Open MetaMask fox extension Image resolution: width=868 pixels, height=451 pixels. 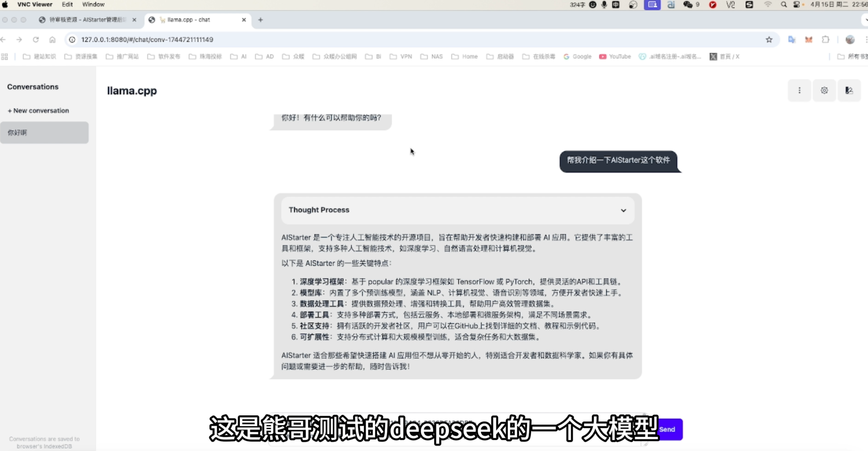(x=809, y=40)
